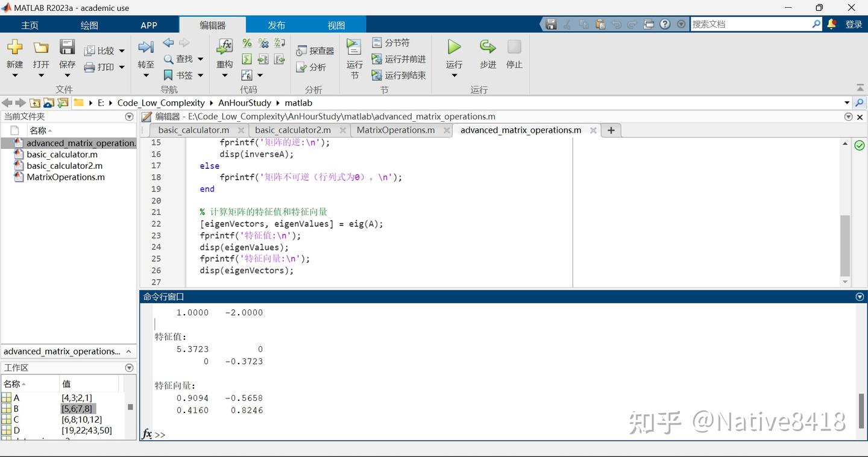
Task: Click the quick access save icon
Action: coord(551,25)
